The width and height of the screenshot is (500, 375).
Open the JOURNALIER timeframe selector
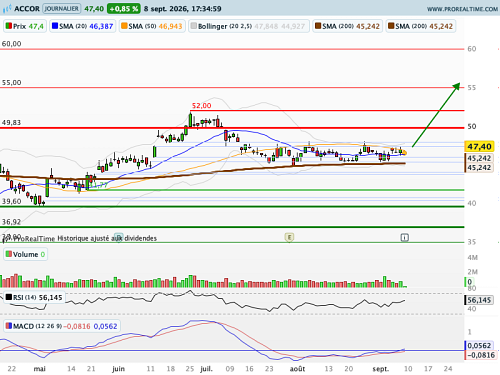click(x=62, y=8)
